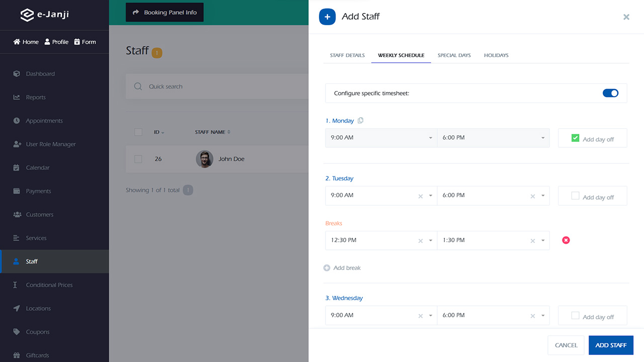This screenshot has height=362, width=644.
Task: Open Monday end time 6:00 PM dropdown
Action: pos(493,138)
